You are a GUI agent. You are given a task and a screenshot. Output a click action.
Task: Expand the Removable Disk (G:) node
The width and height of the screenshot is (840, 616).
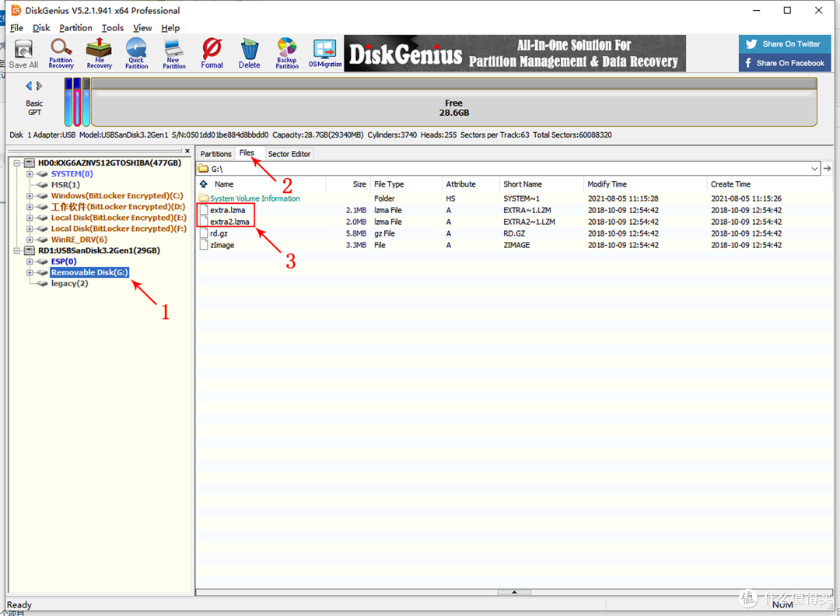(30, 272)
